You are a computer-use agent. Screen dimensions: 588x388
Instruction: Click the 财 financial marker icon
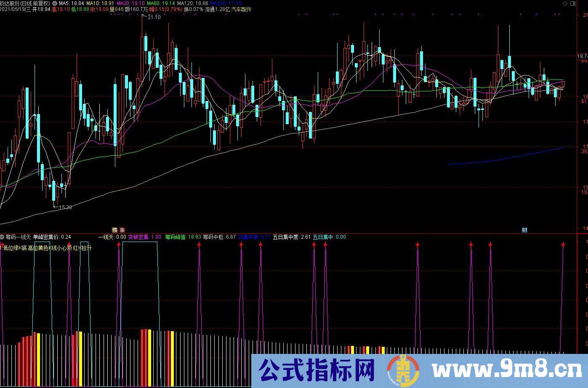tap(524, 230)
